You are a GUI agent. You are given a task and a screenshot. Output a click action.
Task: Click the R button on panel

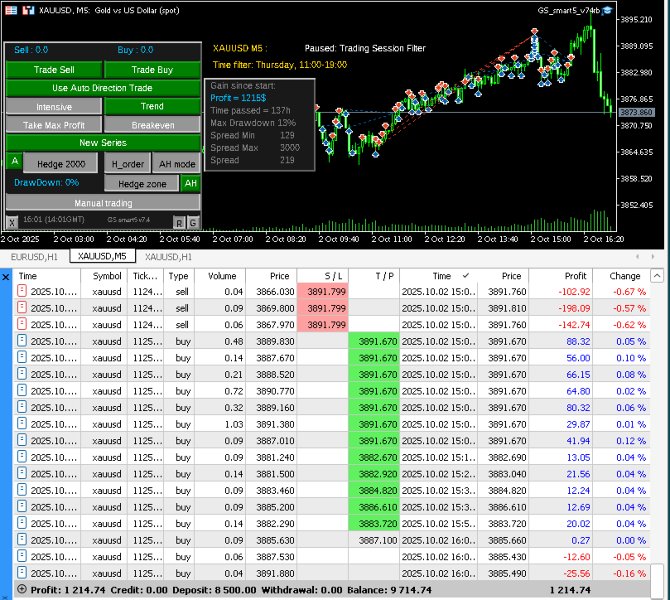click(x=179, y=223)
